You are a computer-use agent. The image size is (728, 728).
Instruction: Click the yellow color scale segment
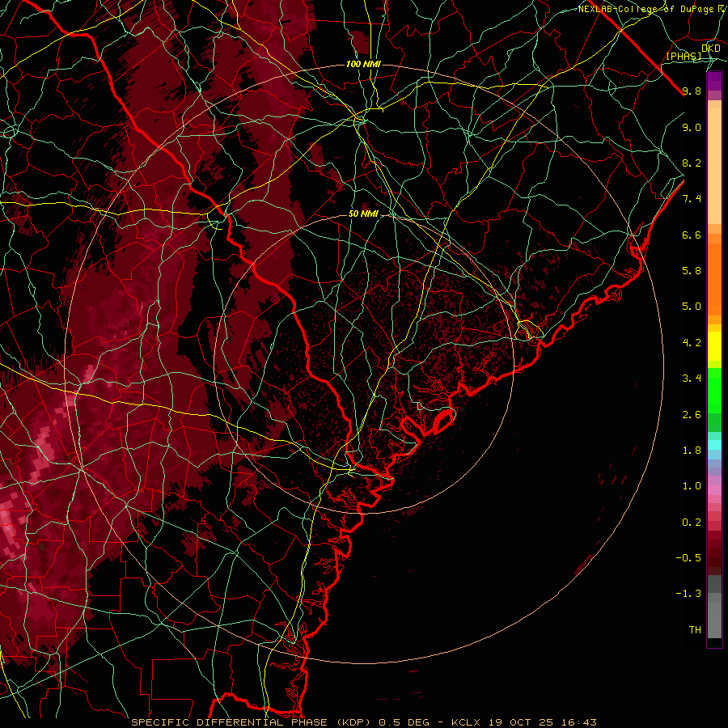pos(714,346)
